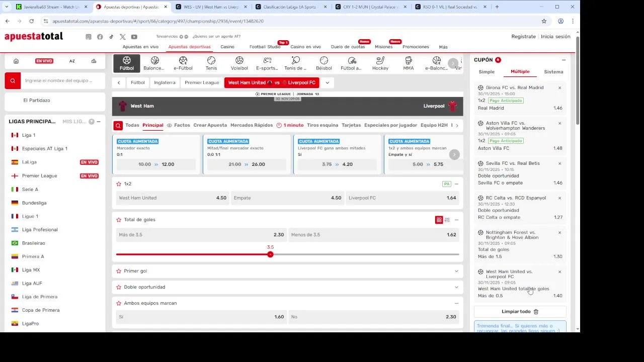Click the red search icon in sidebar
The height and width of the screenshot is (362, 644).
pos(13,80)
